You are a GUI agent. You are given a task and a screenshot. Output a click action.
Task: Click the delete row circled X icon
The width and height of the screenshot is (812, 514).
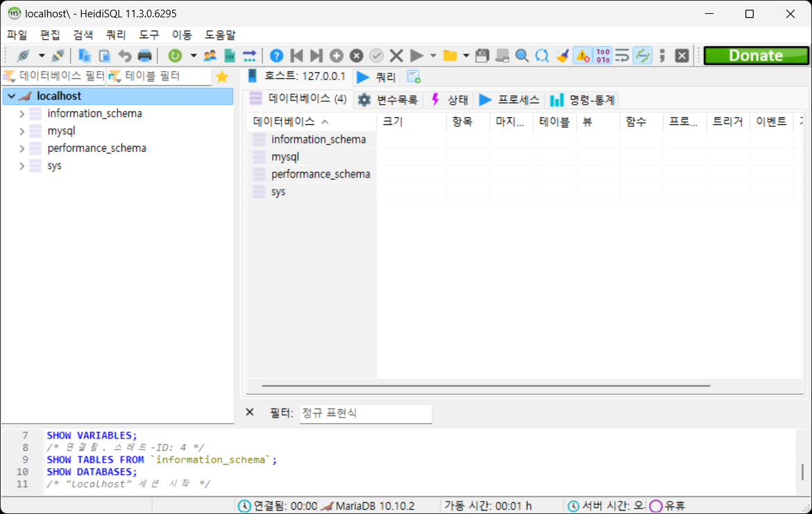click(x=356, y=55)
